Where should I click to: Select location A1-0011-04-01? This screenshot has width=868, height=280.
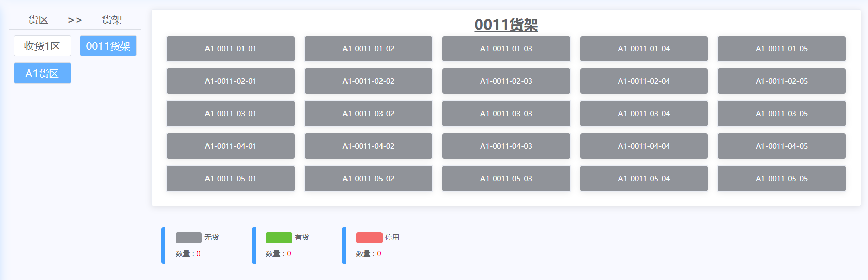(x=230, y=146)
